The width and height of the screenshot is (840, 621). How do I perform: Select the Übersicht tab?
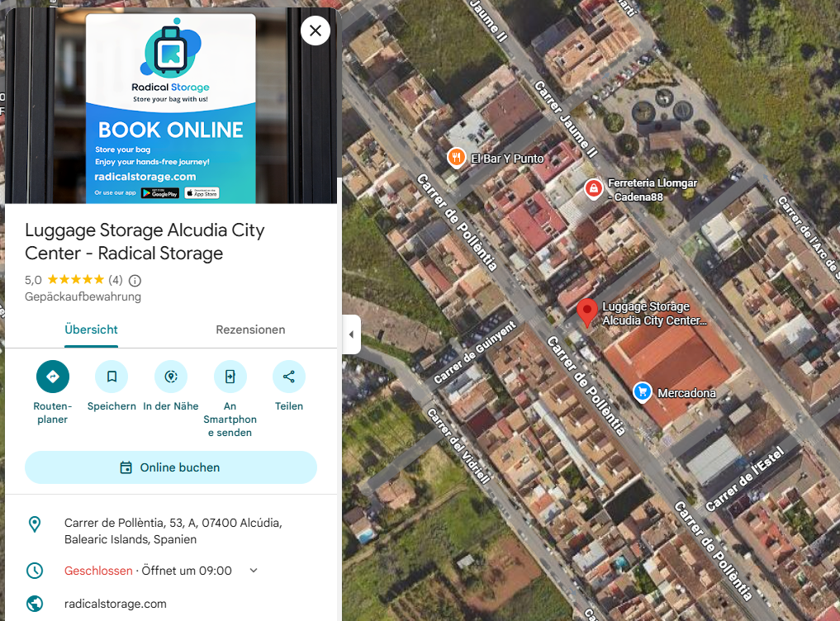click(x=91, y=329)
